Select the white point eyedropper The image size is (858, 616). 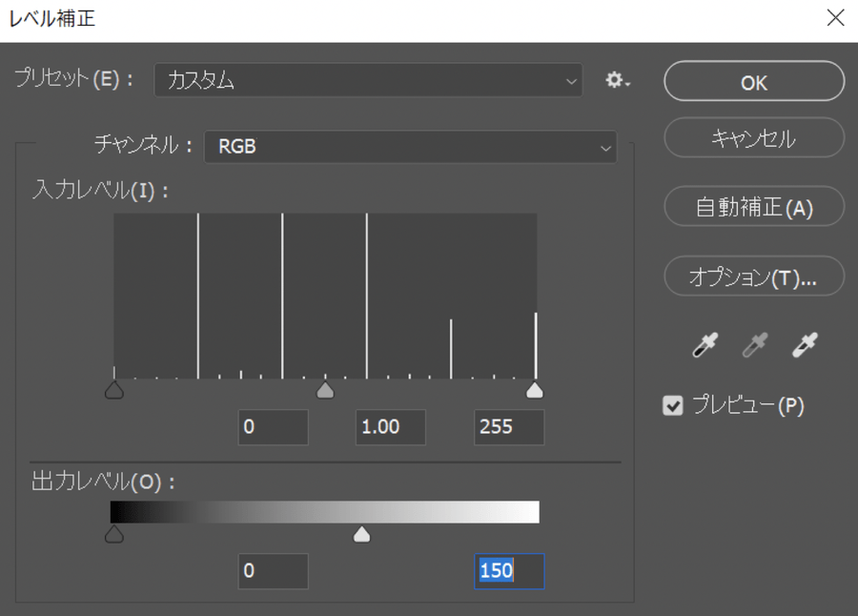click(x=805, y=345)
